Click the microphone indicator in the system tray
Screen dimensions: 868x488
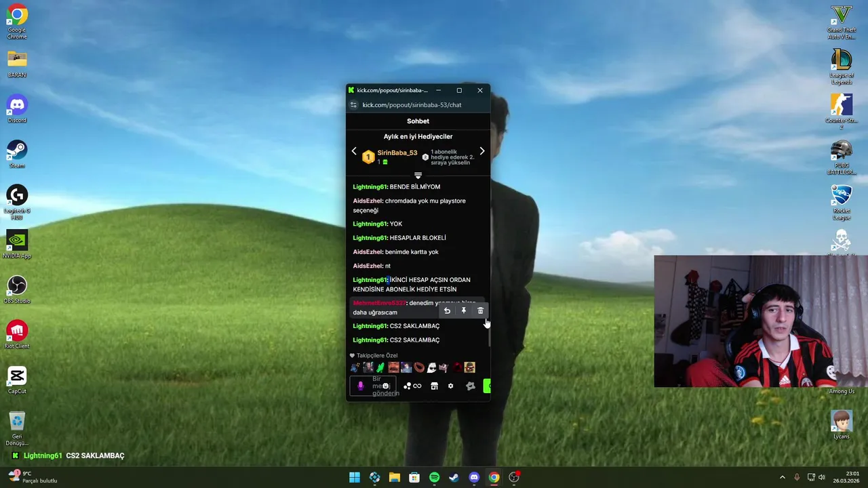point(797,477)
